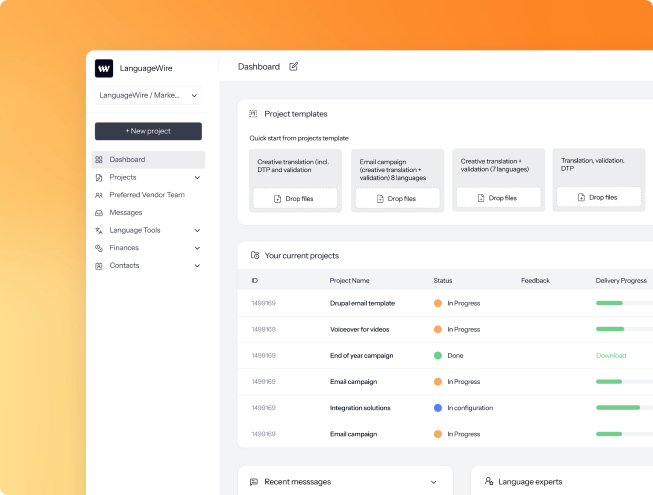Click file icon in Translation, validation, DTP card
The image size is (653, 495).
coord(581,197)
